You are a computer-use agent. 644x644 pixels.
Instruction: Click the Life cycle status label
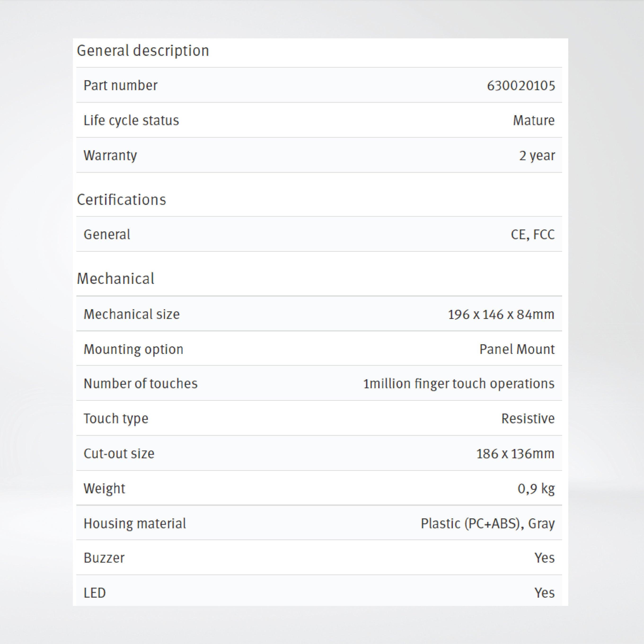click(131, 120)
